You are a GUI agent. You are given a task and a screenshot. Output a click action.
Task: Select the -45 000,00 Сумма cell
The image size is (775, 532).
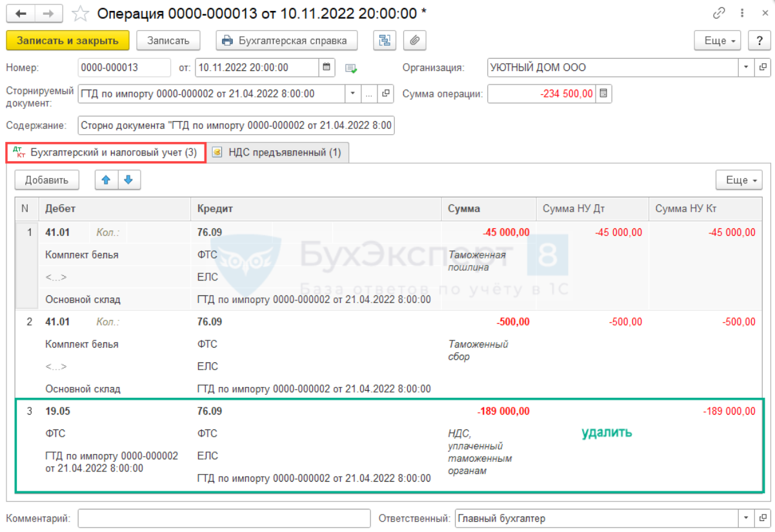pos(488,232)
